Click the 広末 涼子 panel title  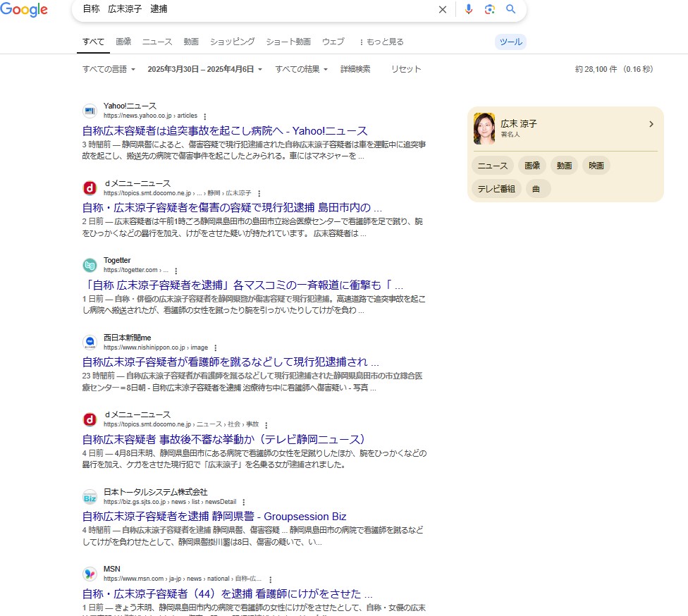[x=519, y=124]
